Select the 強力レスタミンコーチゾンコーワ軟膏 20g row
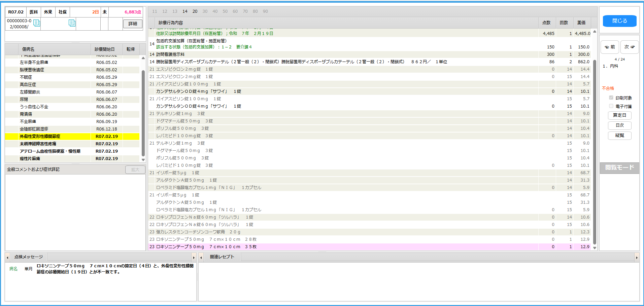644x306 pixels. (x=370, y=232)
